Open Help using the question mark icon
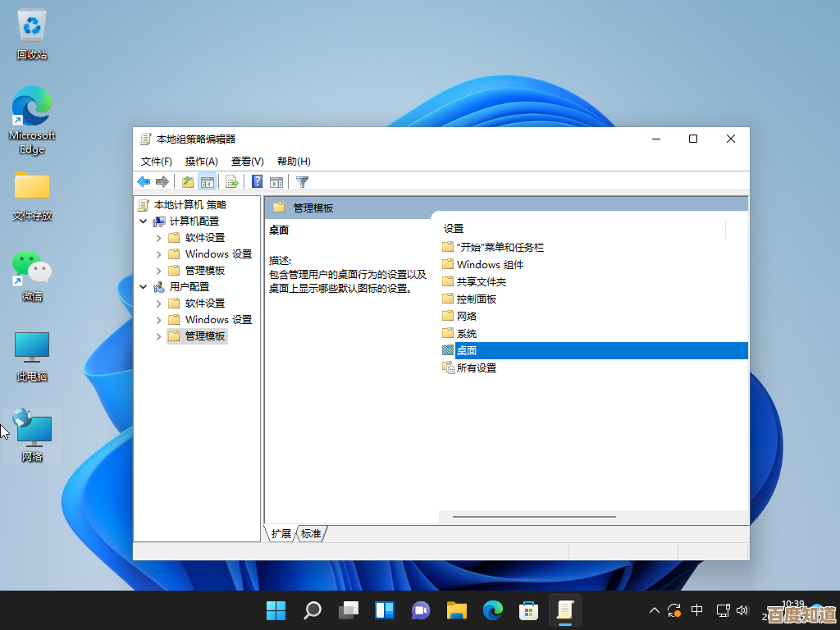 (256, 181)
